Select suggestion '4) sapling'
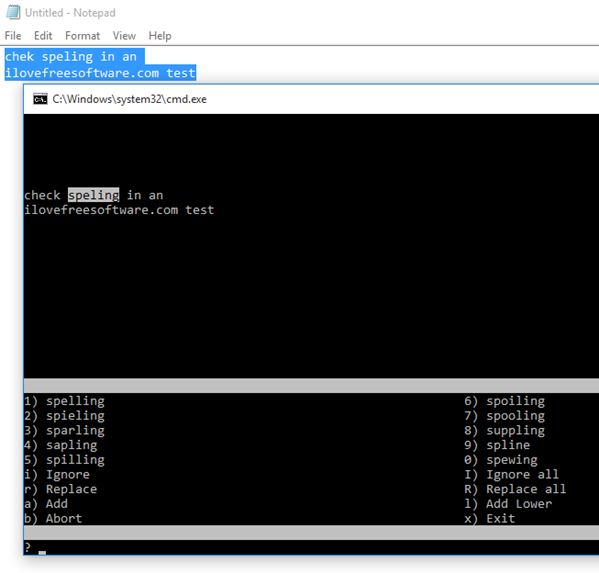This screenshot has width=599, height=573. [x=61, y=445]
